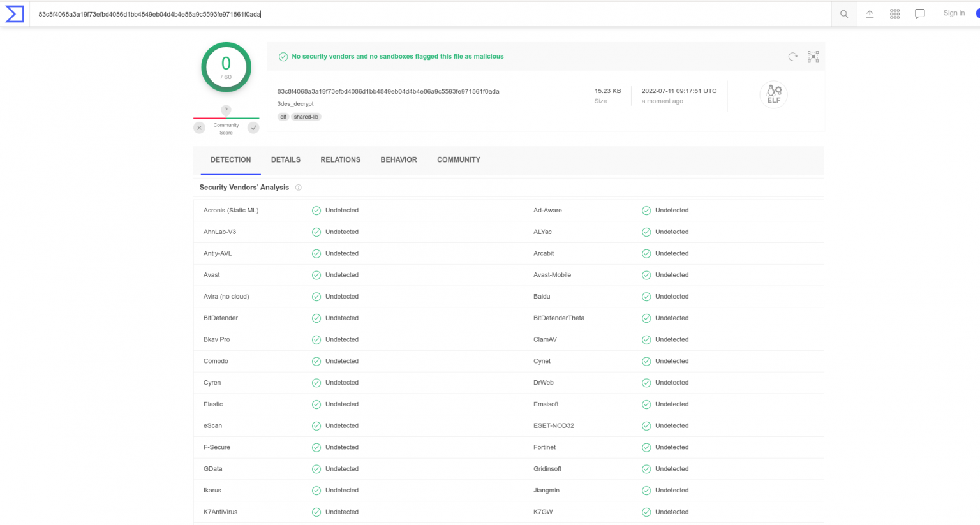Click the reanalyze refresh icon

click(x=793, y=57)
